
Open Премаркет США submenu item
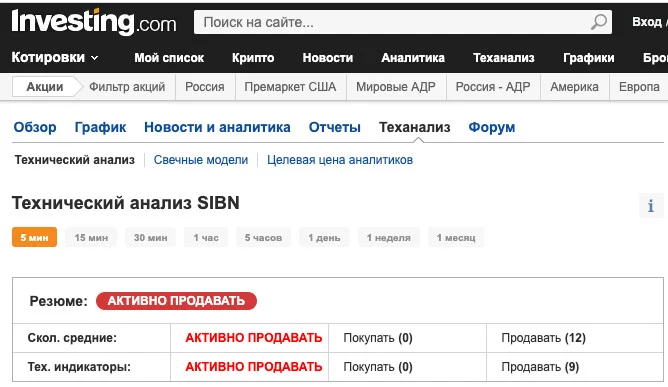click(290, 87)
